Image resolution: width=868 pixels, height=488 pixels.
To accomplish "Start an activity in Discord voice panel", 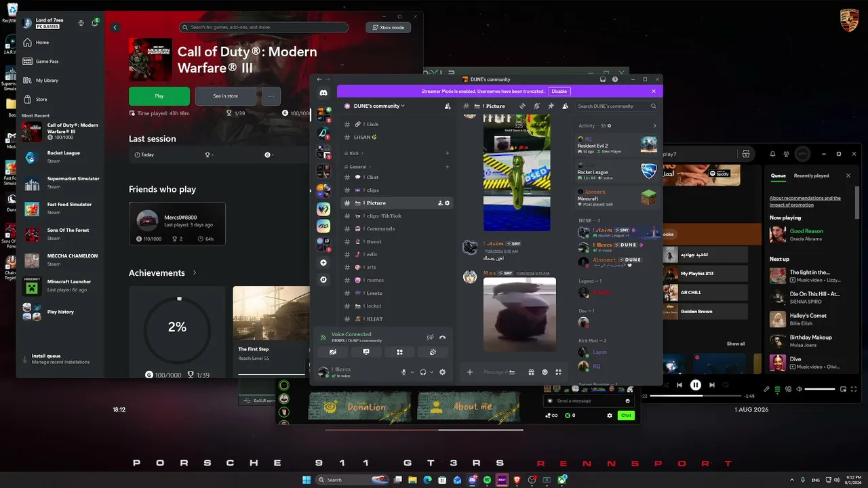I will click(399, 352).
